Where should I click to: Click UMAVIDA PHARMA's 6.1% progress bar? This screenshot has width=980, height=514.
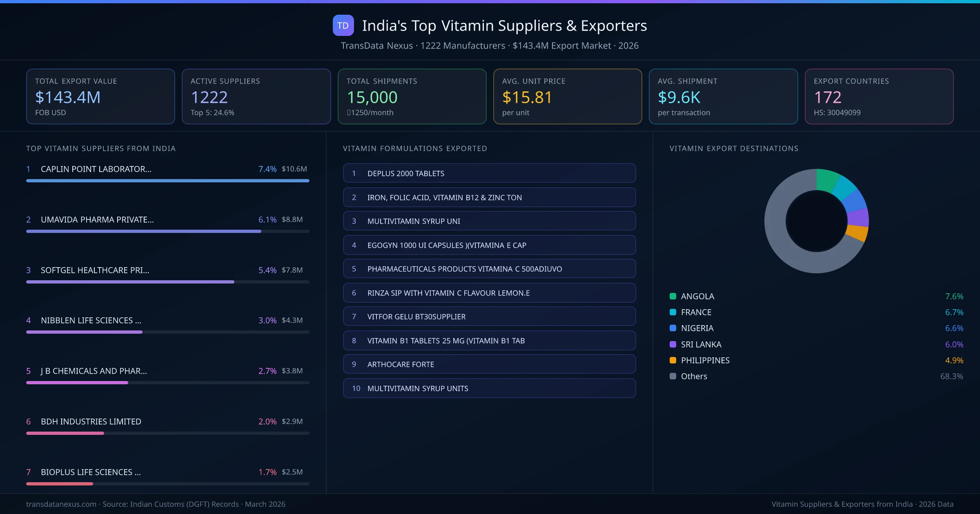click(x=143, y=231)
